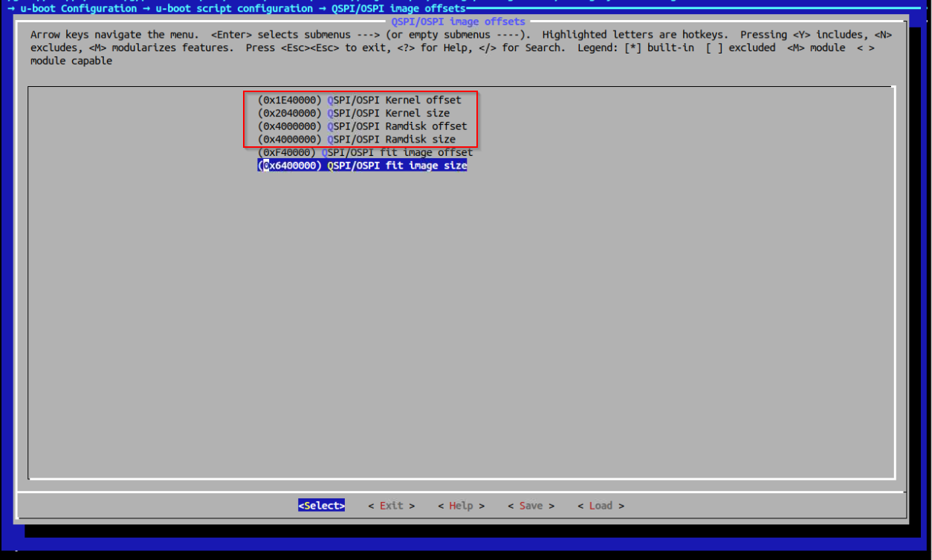
Task: Select the QSPI/OSPI Kernel size entry label
Action: pyautogui.click(x=388, y=114)
